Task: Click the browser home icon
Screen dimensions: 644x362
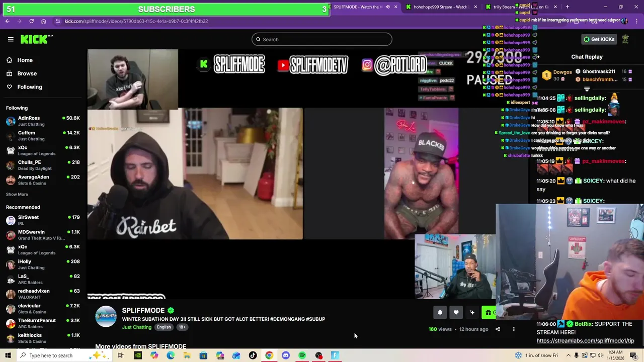Action: point(44,21)
